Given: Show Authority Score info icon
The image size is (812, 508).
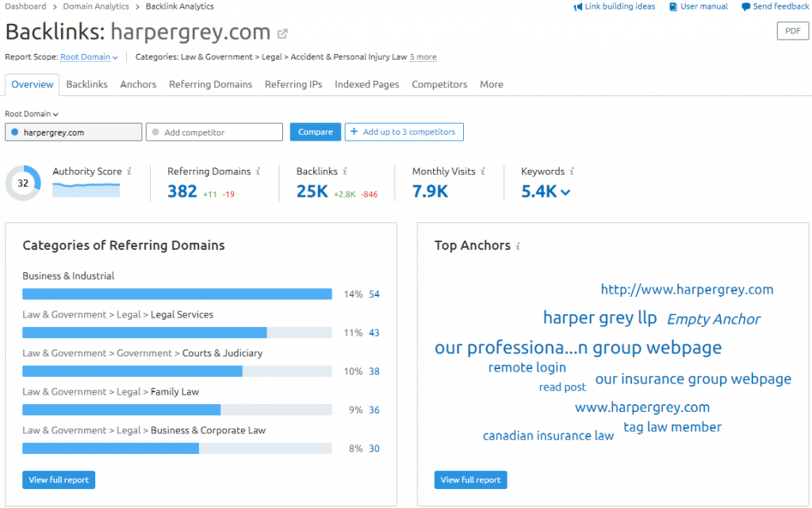Looking at the screenshot, I should (x=129, y=171).
